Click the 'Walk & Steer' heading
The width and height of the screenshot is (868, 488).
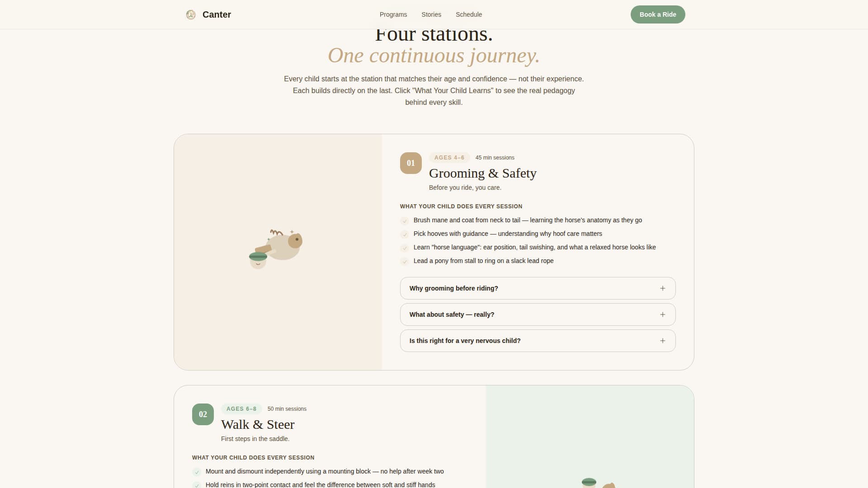pos(258,424)
